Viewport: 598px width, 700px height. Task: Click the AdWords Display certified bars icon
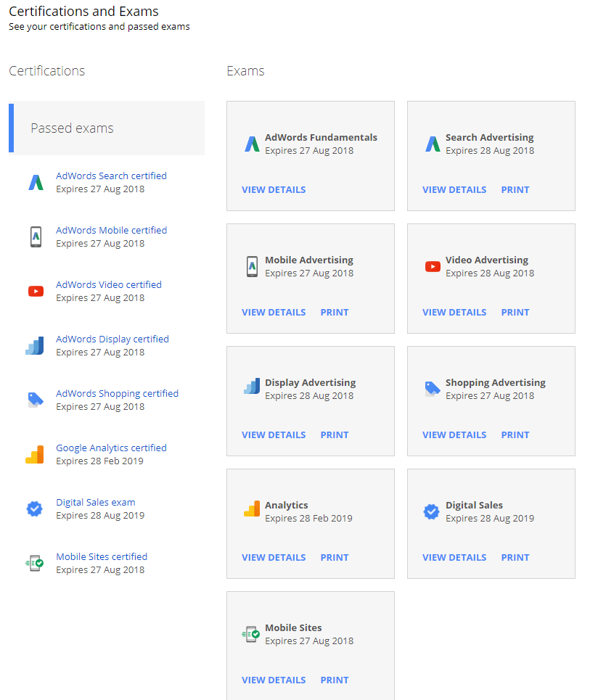[x=35, y=346]
